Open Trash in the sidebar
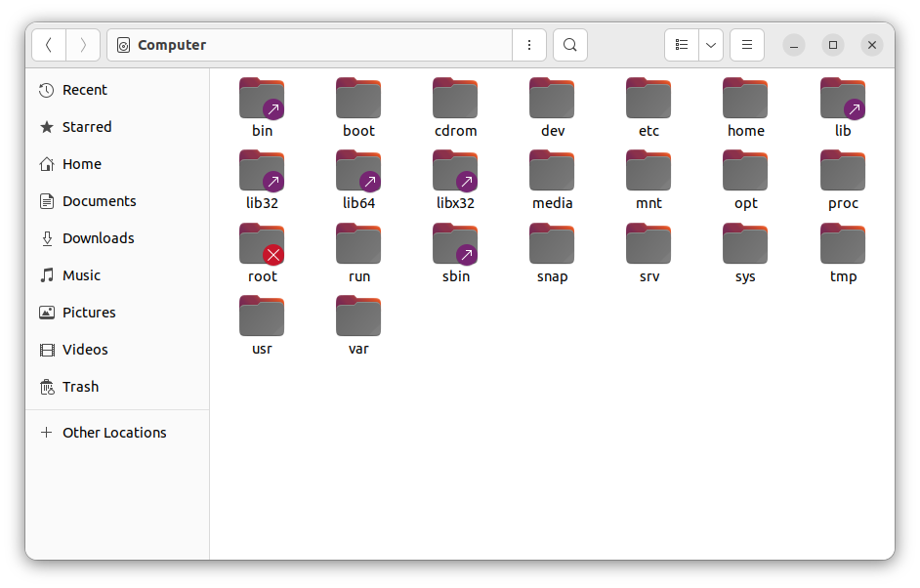920x588 pixels. click(x=117, y=387)
